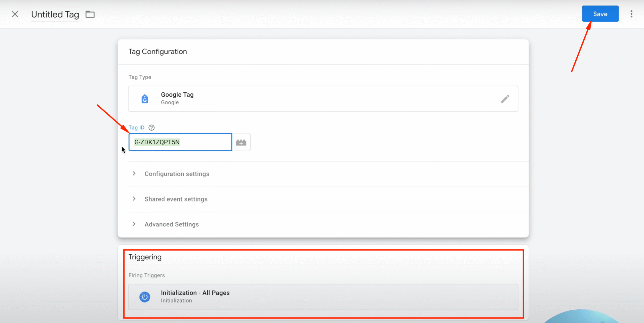Open the three-dot more options menu
Screen dimensions: 644x323
(631, 14)
